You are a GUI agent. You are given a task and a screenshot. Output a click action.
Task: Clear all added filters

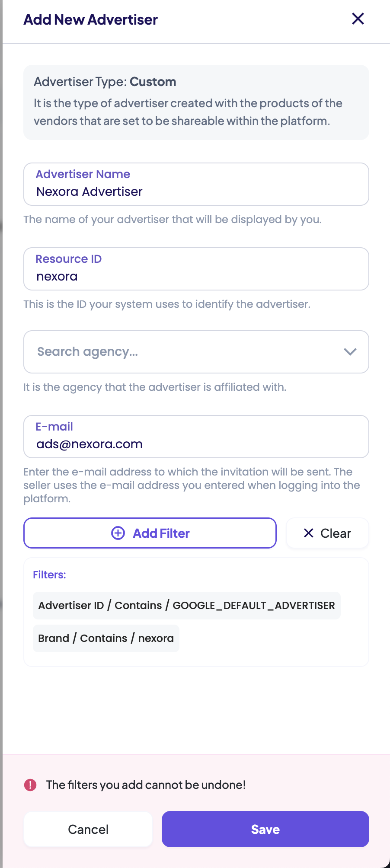pos(327,533)
